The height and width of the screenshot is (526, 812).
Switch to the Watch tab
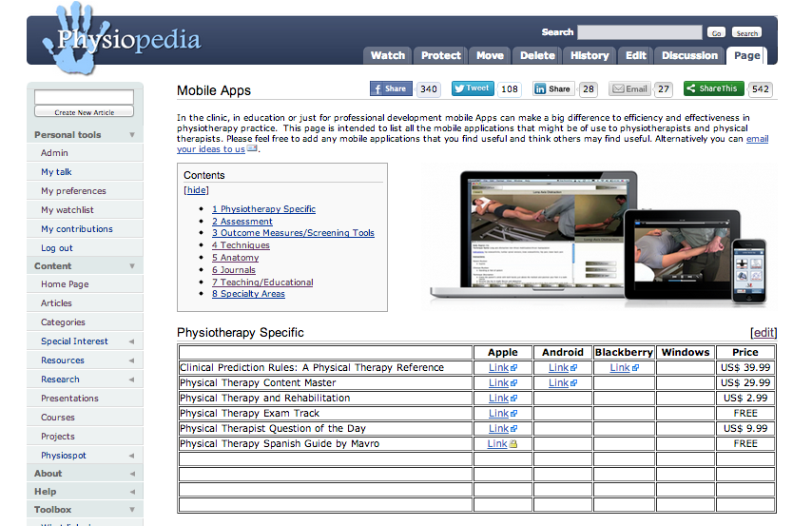pos(387,55)
